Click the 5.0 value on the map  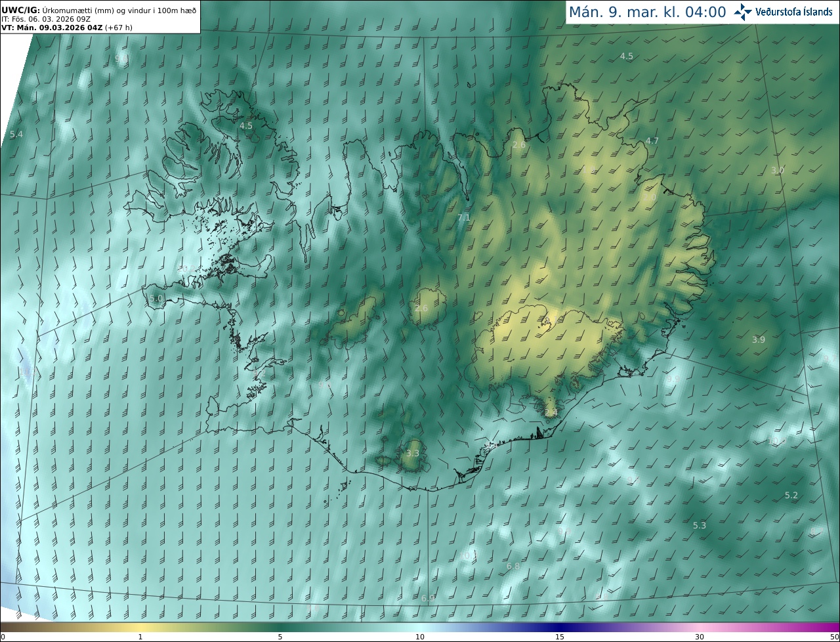point(156,299)
